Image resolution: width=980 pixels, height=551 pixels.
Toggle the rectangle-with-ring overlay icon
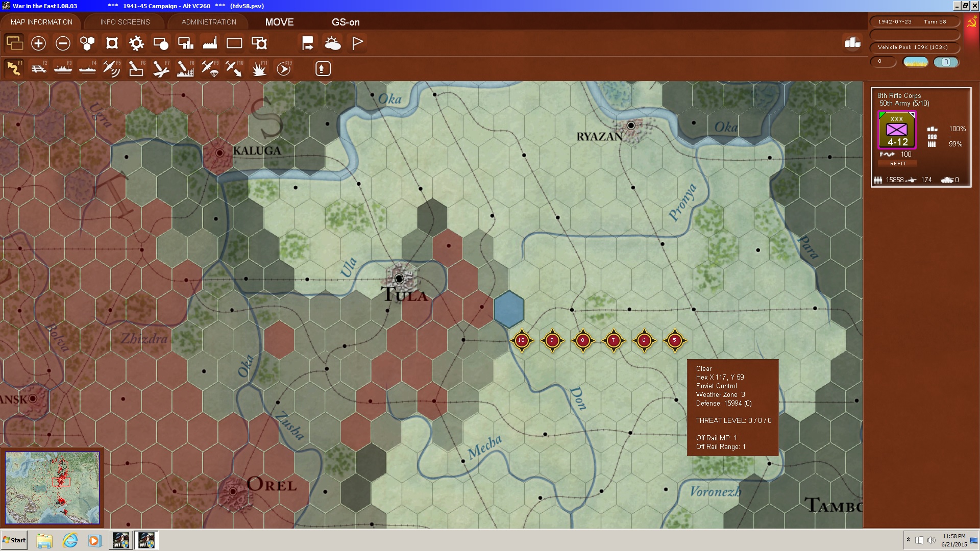(x=259, y=43)
